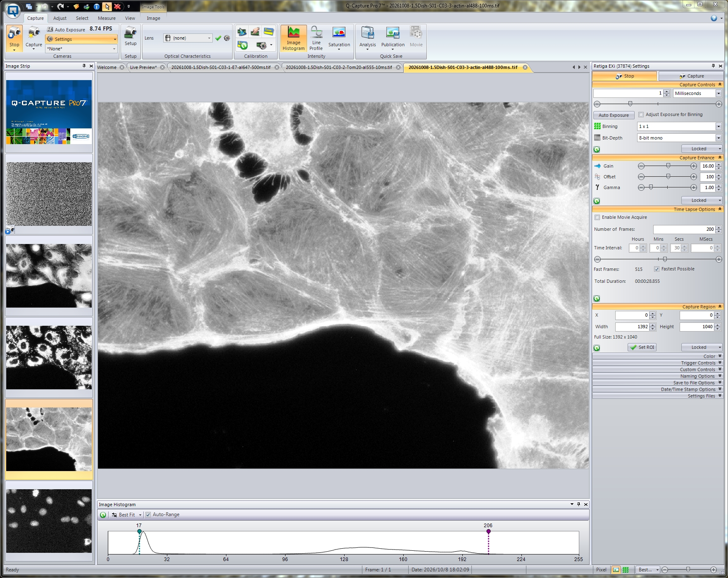Screen dimensions: 728x578
Task: Click the Binning grid icon
Action: 597,126
